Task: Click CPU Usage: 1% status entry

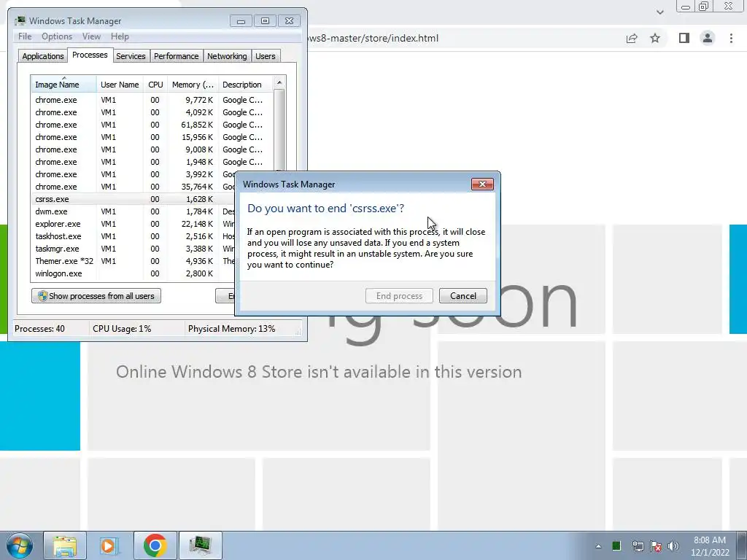Action: pyautogui.click(x=122, y=329)
